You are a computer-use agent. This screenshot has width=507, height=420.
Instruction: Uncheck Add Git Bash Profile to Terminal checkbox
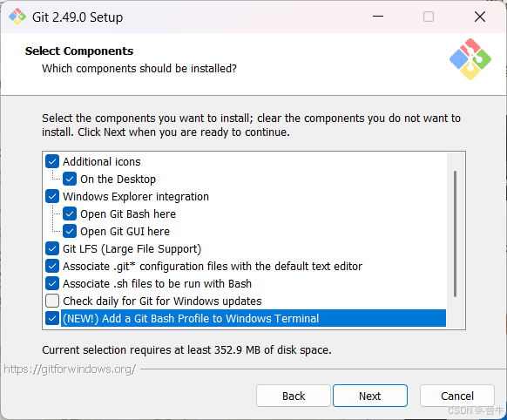52,318
